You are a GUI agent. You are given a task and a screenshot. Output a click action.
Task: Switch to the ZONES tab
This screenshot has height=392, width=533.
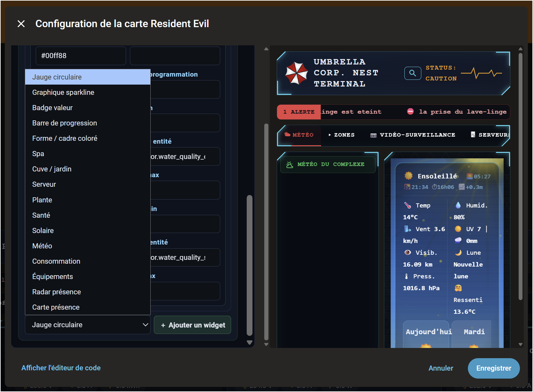[342, 135]
